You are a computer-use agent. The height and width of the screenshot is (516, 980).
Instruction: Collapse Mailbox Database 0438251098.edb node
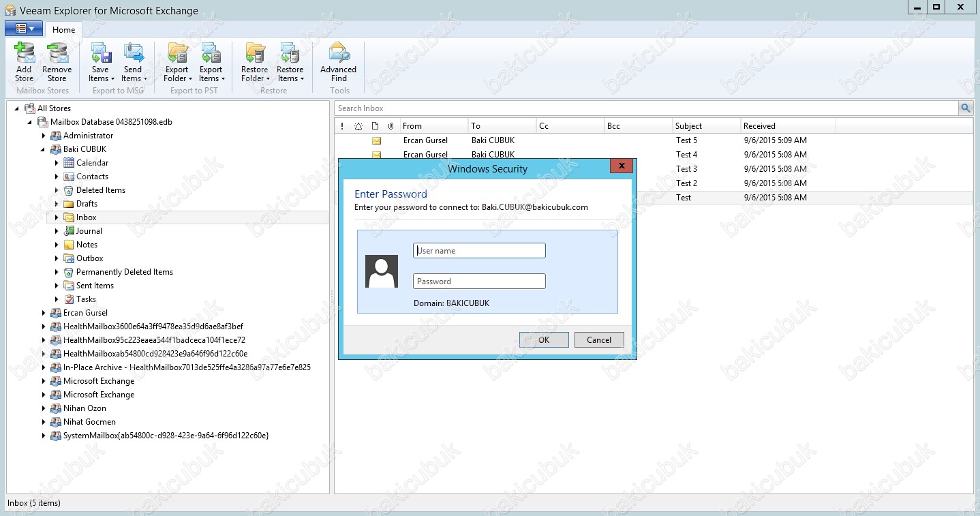click(30, 122)
